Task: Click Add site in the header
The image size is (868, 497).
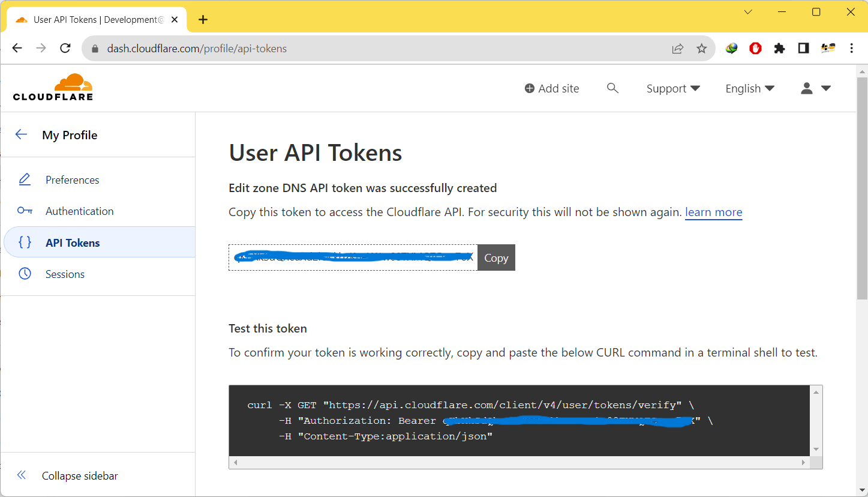Action: pos(552,88)
